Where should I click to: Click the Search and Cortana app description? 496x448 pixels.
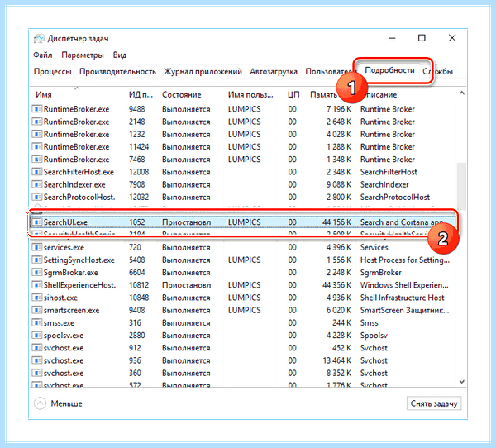(402, 222)
